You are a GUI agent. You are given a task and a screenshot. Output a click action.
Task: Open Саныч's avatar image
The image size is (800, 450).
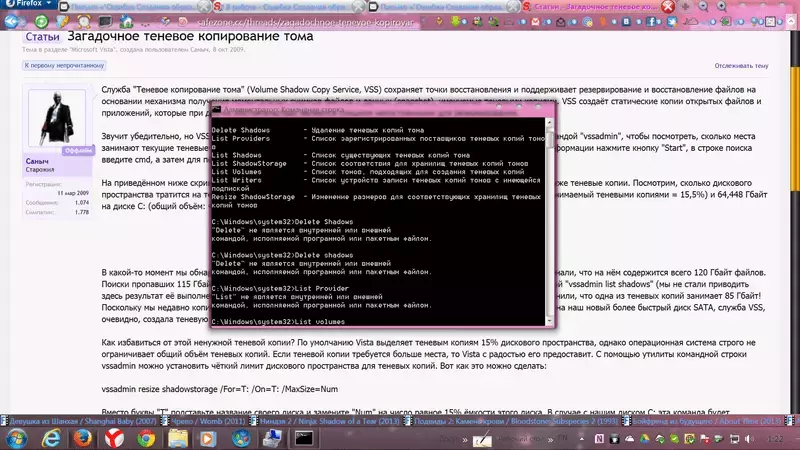pos(57,118)
